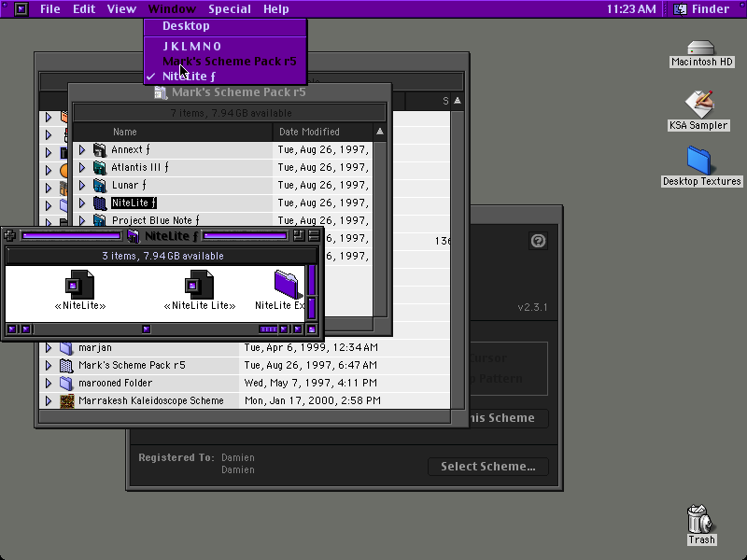
Task: Expand the Marrakesh Kaleidoscope Scheme row
Action: tap(49, 400)
